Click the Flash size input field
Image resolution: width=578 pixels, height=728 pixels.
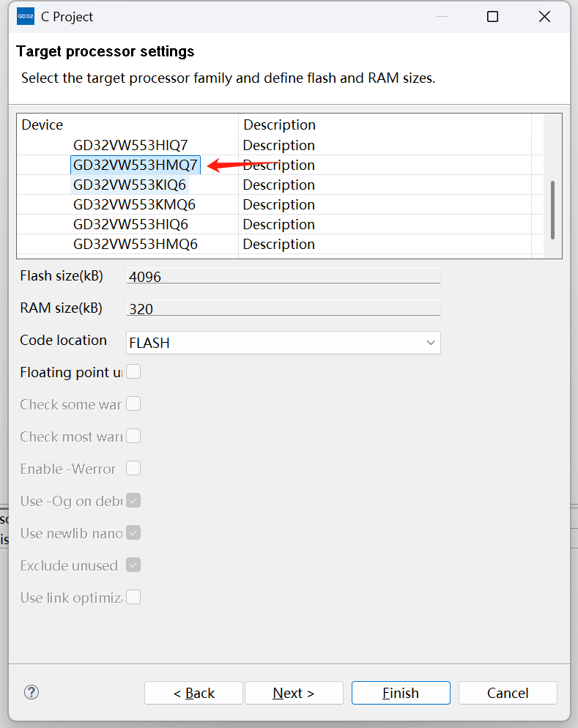(x=284, y=276)
